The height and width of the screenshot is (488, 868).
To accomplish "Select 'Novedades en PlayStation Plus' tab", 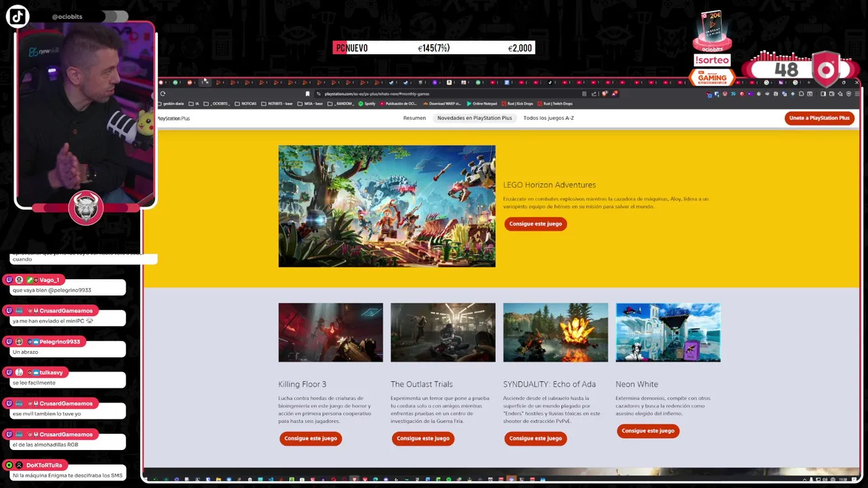I will 475,118.
